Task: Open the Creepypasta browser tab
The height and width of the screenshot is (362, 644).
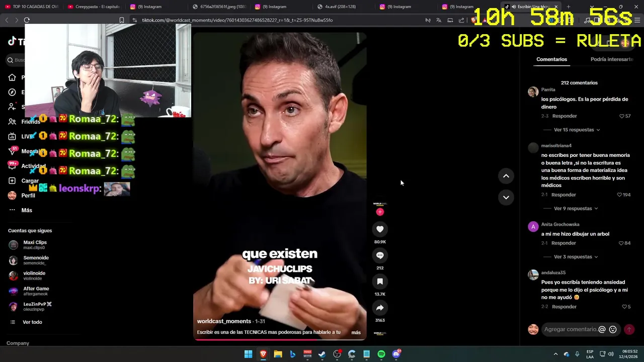Action: [94, 7]
